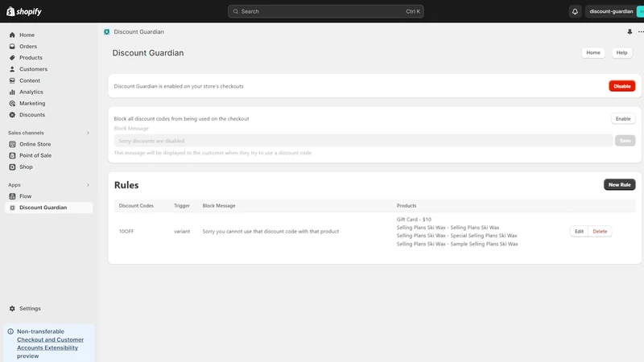Click the Trigger column header
The width and height of the screenshot is (644, 362).
pyautogui.click(x=182, y=206)
